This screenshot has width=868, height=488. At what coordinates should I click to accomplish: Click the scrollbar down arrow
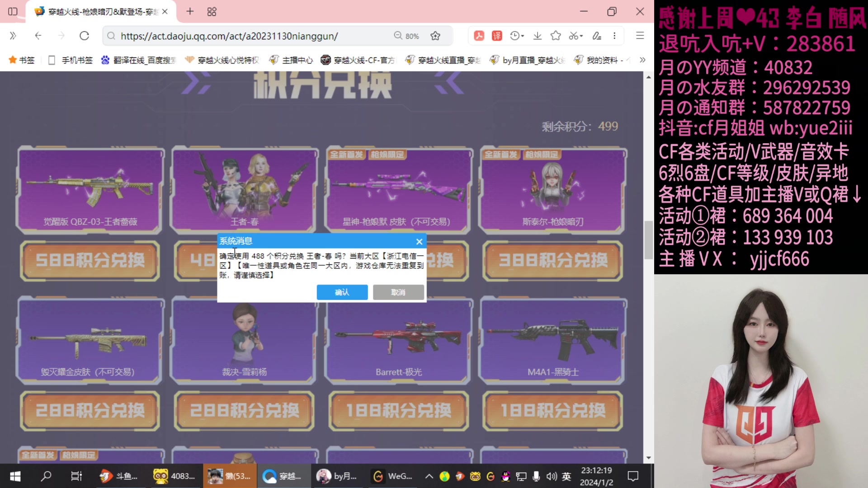tap(648, 458)
